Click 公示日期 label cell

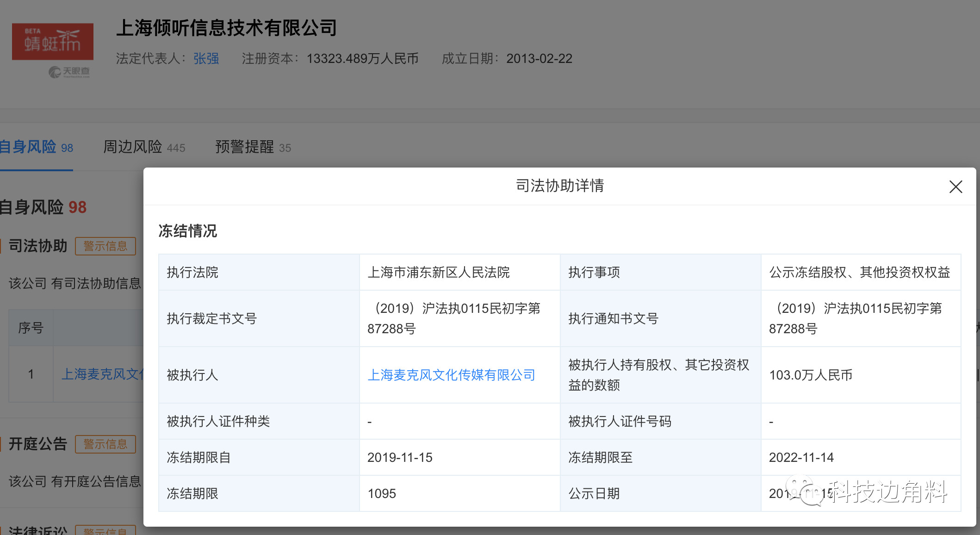coord(661,493)
